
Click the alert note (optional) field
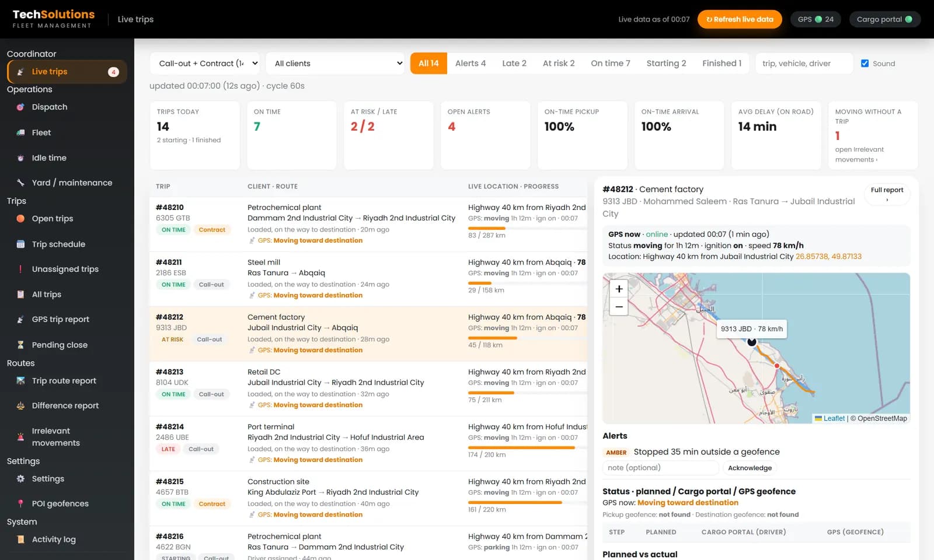click(660, 468)
